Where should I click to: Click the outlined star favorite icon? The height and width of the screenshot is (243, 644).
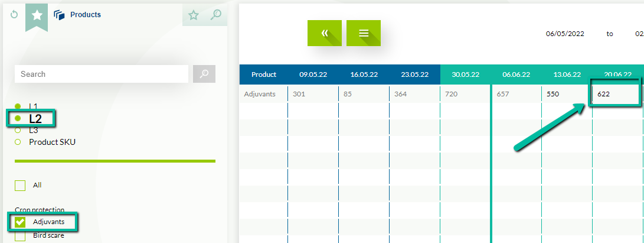[194, 15]
